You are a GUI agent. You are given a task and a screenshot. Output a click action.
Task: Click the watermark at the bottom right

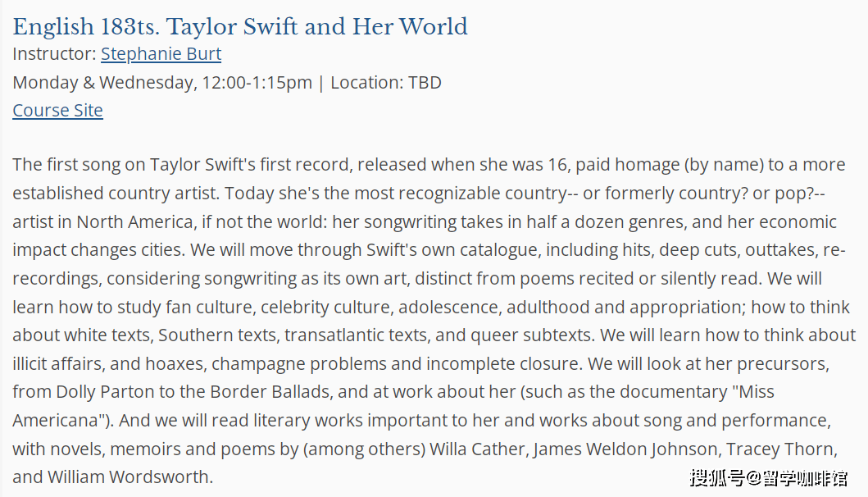768,477
